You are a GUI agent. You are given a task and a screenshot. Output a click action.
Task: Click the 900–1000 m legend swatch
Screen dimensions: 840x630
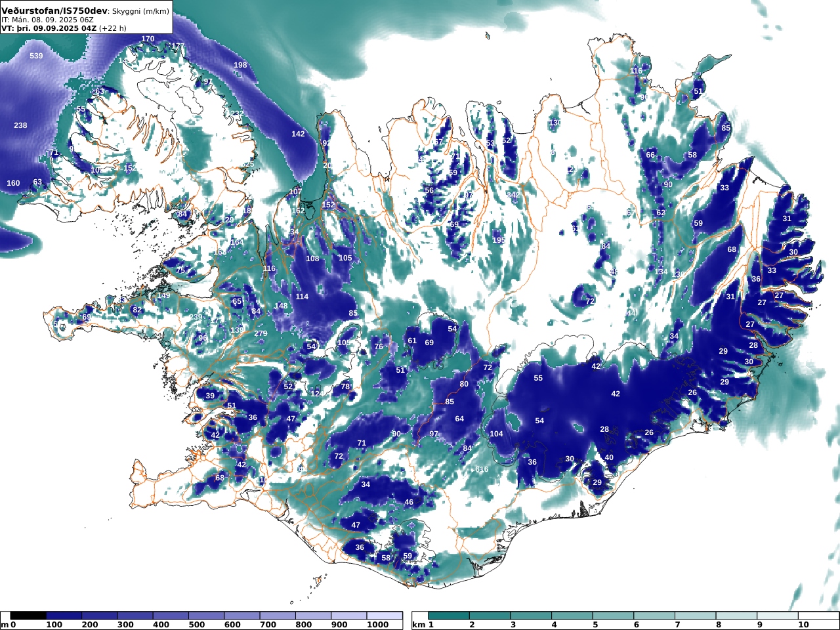coord(348,616)
